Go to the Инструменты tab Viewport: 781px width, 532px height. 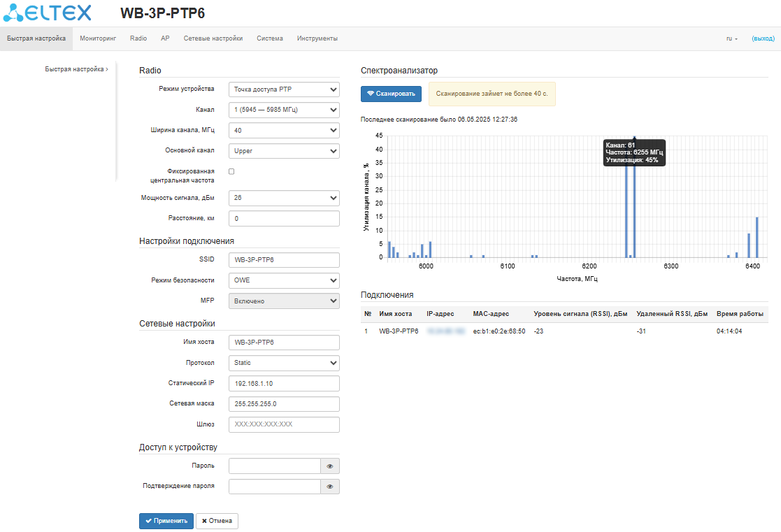317,38
